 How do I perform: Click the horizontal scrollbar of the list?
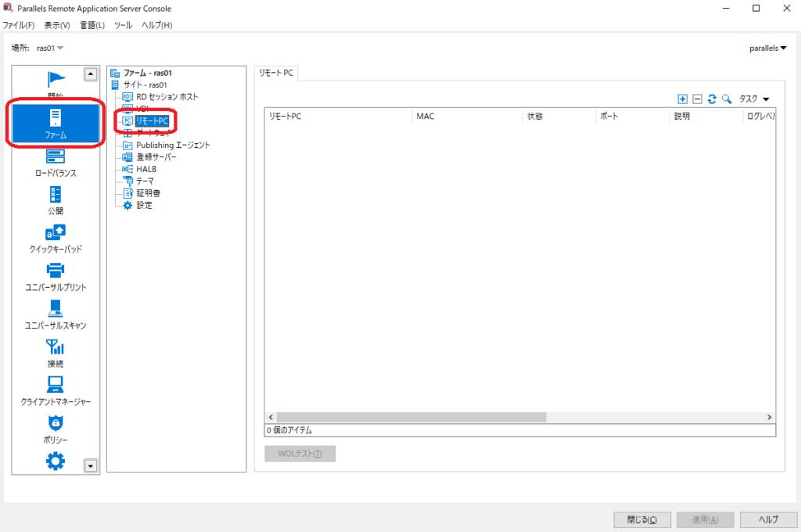click(x=407, y=418)
